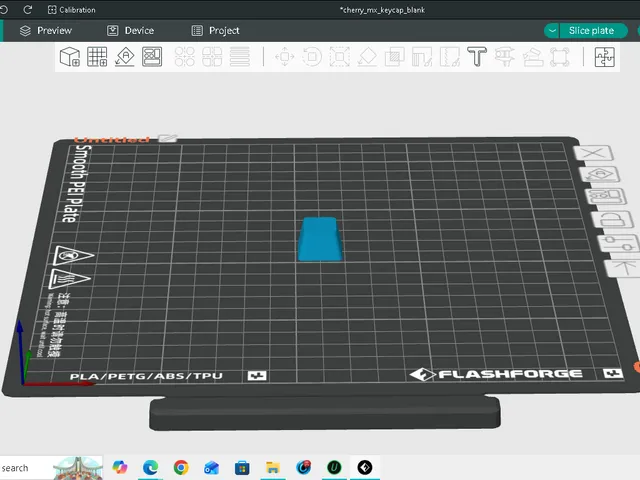Auto orient objects on this plate
This screenshot has height=480, width=640.
pos(600,175)
